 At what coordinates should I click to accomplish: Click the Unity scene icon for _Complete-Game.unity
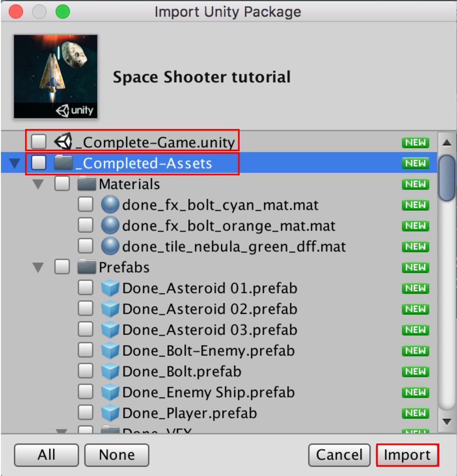(x=63, y=142)
